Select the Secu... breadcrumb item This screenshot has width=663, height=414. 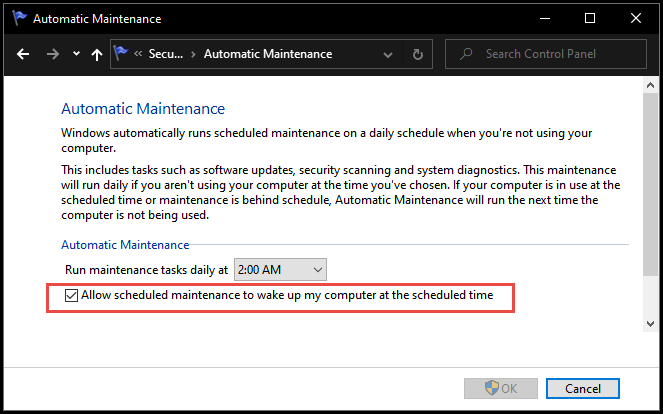click(x=166, y=54)
